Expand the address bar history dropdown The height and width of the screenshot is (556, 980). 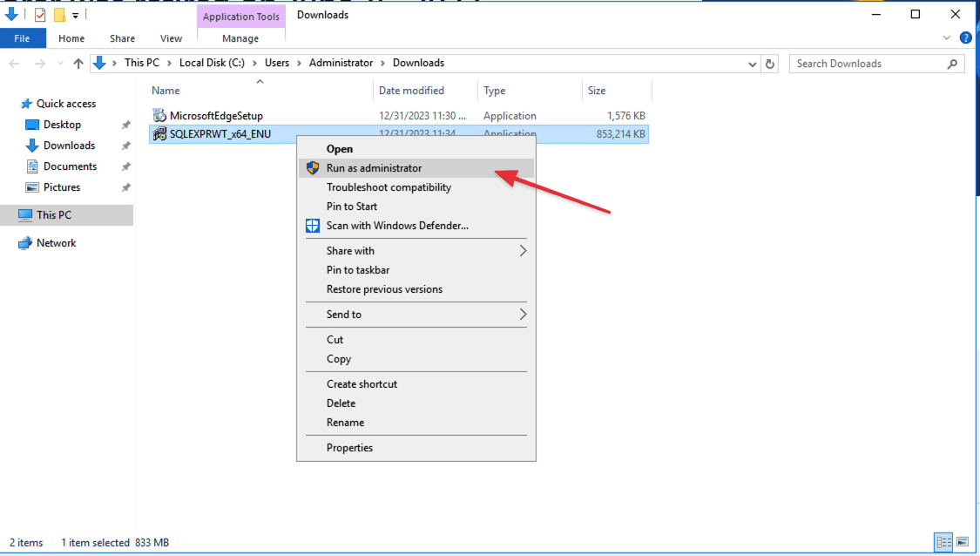tap(753, 64)
